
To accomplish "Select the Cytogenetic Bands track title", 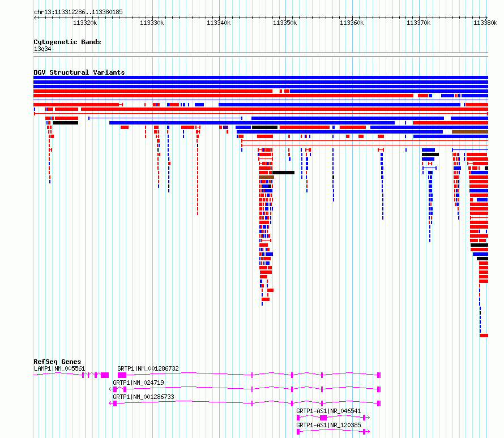I will (x=67, y=42).
